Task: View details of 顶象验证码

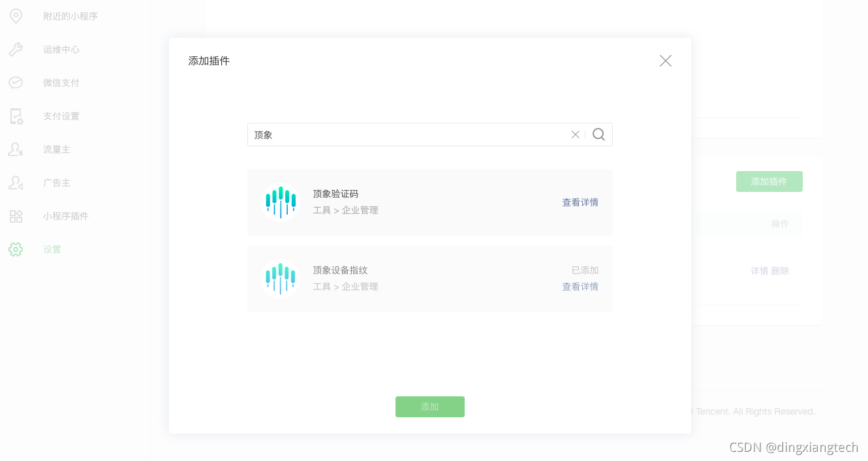Action: 580,202
